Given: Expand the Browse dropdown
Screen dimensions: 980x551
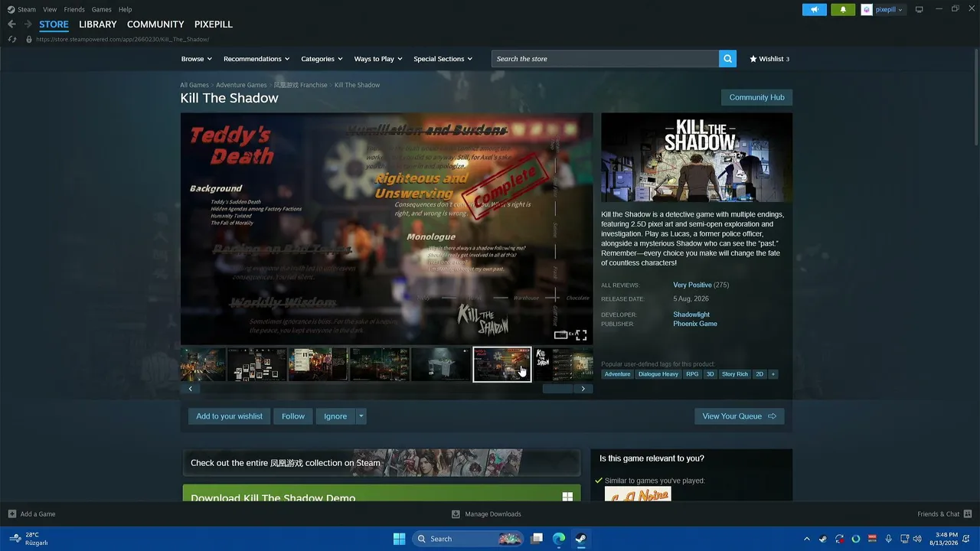Looking at the screenshot, I should coord(196,59).
